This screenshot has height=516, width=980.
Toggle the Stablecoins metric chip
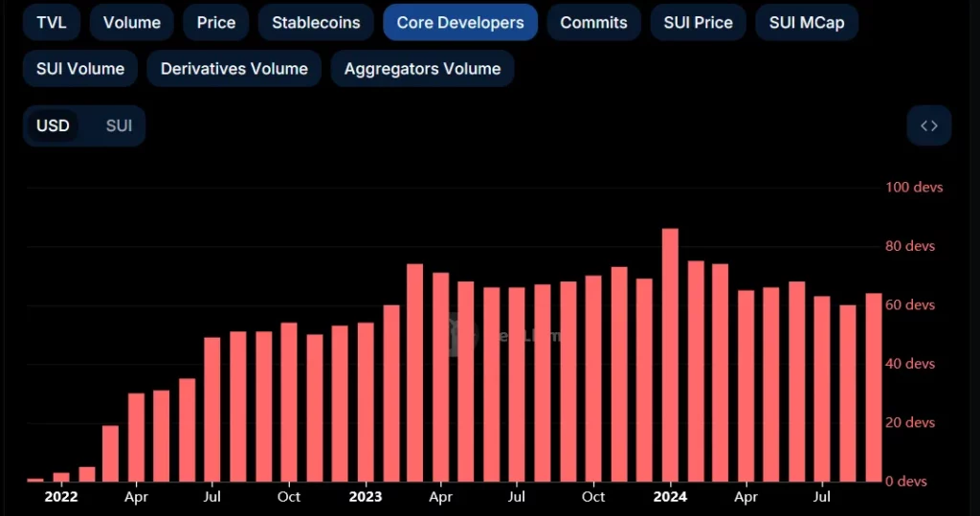[316, 23]
